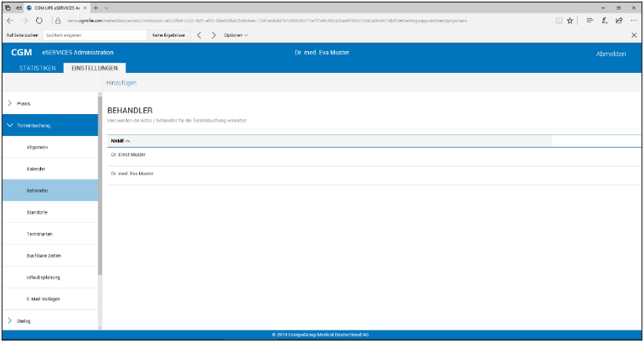Go to next find result arrow

[214, 35]
